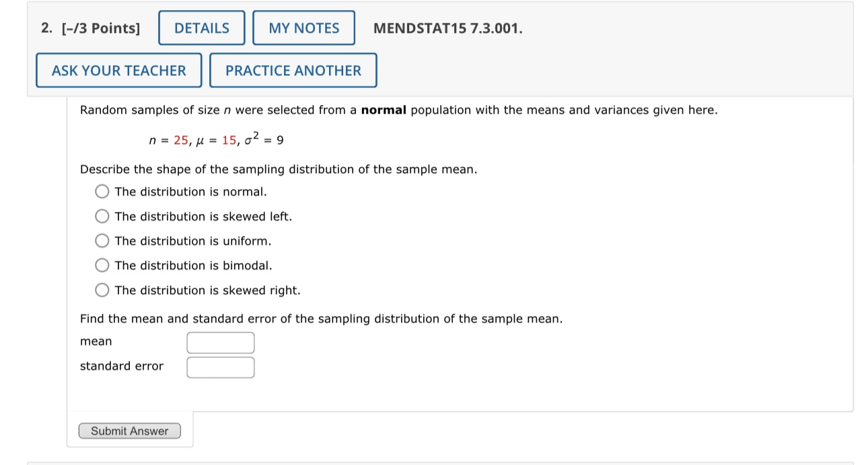Choose the normal distribution answer choice
Screen dimensions: 868x465
tap(102, 191)
